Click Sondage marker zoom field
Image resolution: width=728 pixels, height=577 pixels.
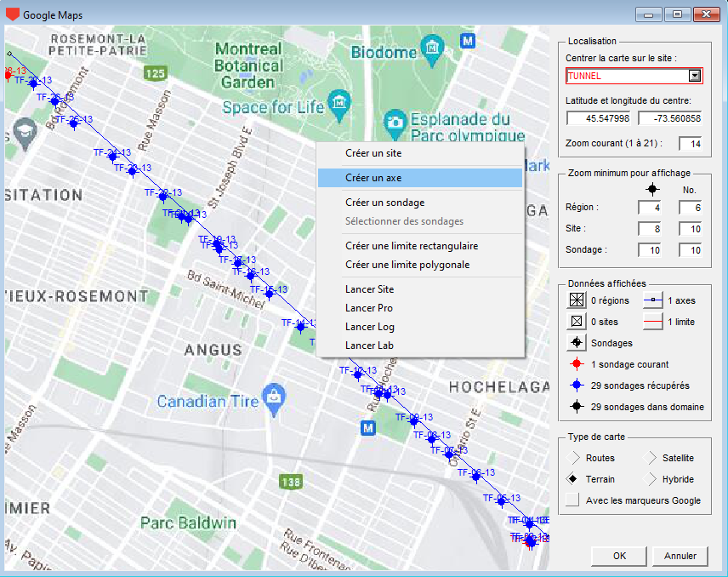click(x=650, y=250)
